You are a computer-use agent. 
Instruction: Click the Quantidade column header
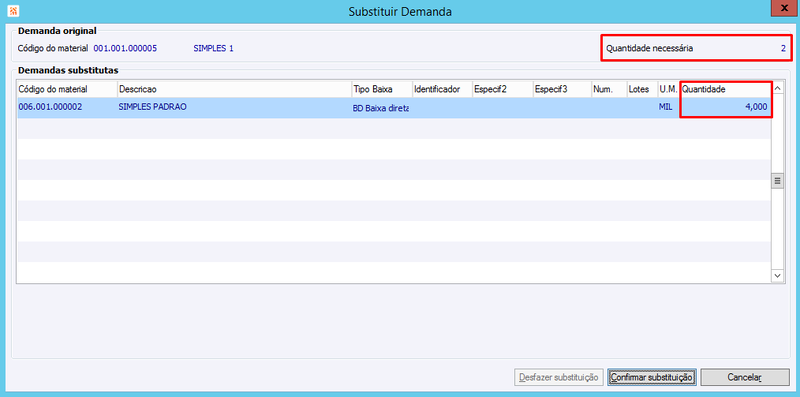pos(726,89)
